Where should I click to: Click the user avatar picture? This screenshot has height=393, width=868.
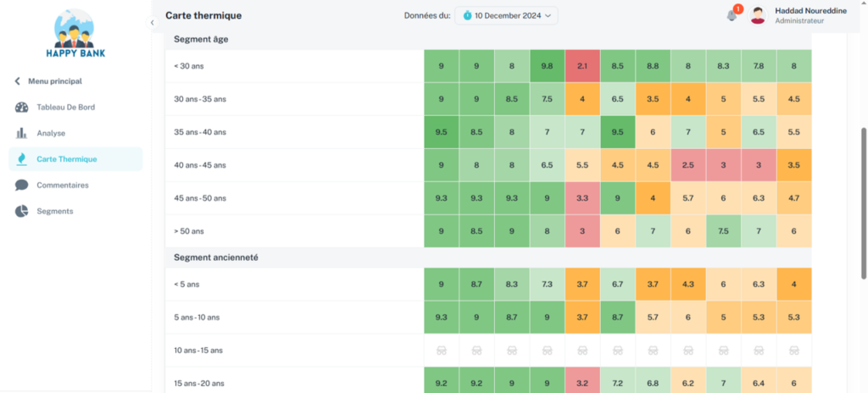click(x=758, y=15)
